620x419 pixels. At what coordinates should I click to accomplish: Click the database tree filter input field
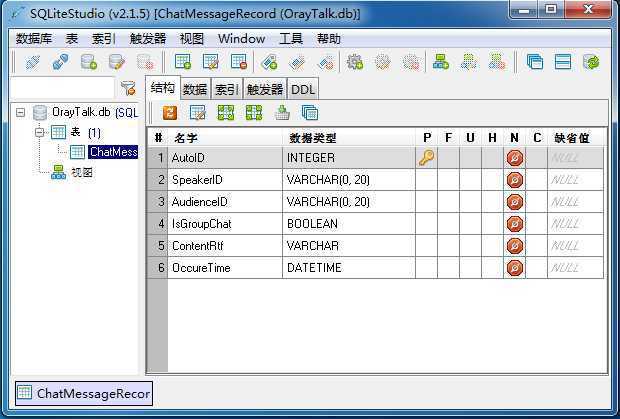click(x=62, y=87)
